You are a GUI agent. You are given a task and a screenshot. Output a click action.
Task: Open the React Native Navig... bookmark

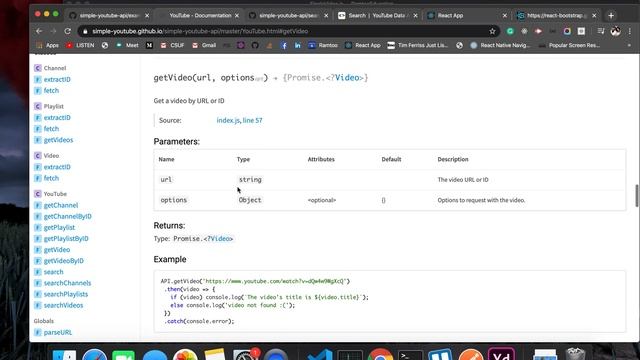click(500, 45)
